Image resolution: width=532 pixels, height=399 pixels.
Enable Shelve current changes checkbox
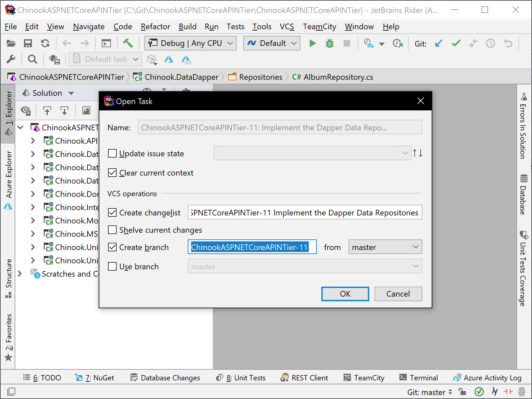112,230
